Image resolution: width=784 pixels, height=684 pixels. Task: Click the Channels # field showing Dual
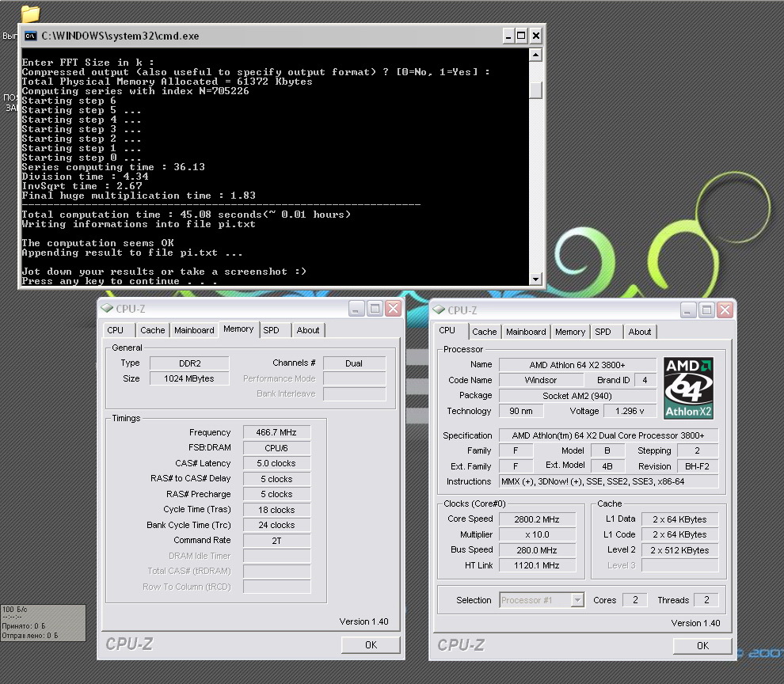tap(354, 363)
